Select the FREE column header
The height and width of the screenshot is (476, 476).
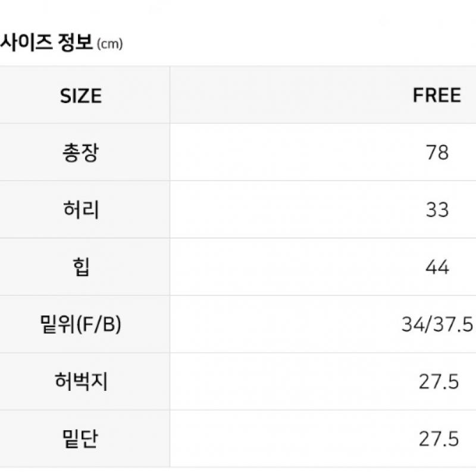tap(437, 95)
